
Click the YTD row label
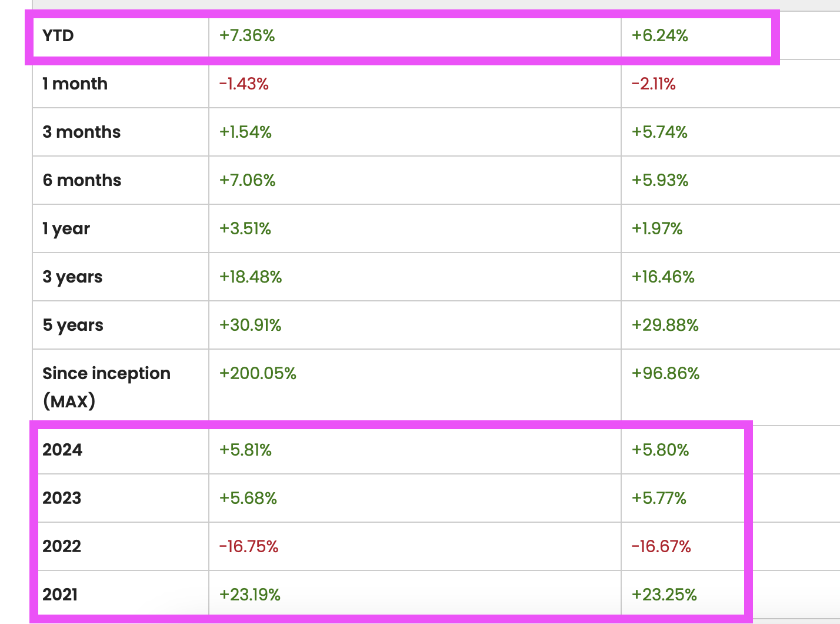tap(58, 36)
